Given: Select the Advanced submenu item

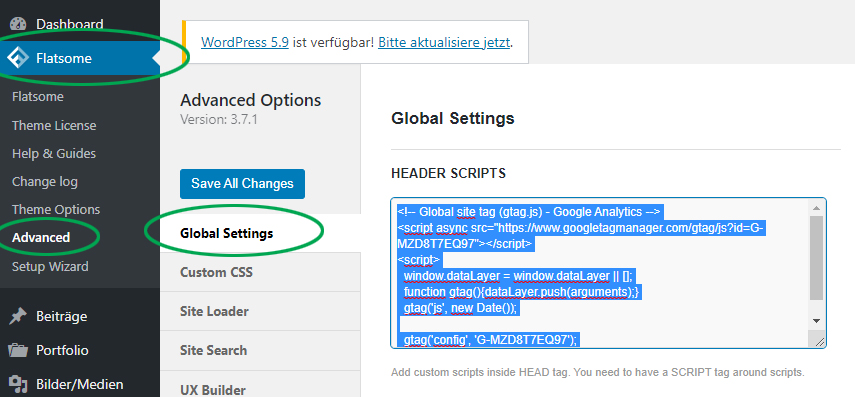Looking at the screenshot, I should (x=41, y=238).
